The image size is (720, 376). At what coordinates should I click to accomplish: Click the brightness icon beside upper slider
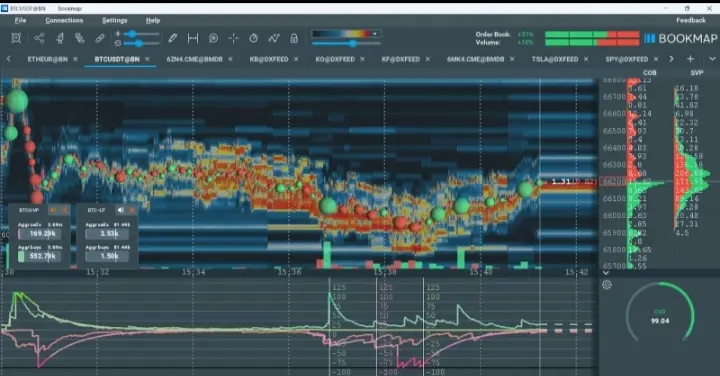(118, 34)
